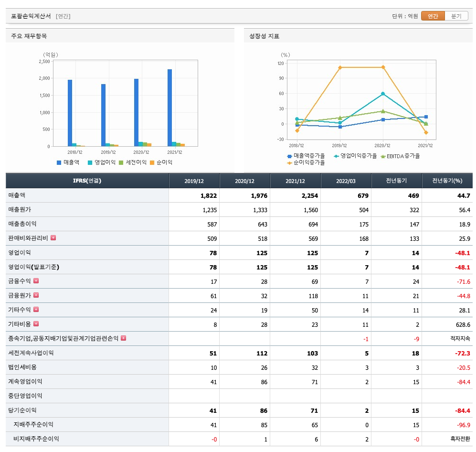Toggle the 매출액증가율 legend marker
The width and height of the screenshot is (476, 452).
click(x=290, y=156)
